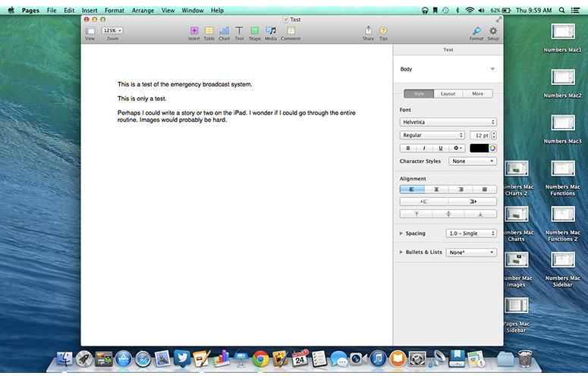This screenshot has height=379, width=588.
Task: Open the black text color swatch
Action: click(479, 149)
